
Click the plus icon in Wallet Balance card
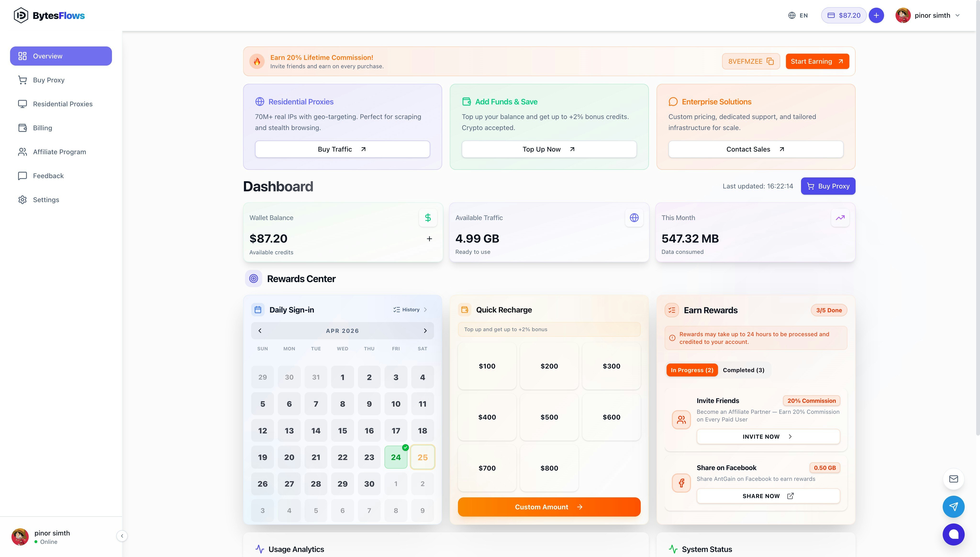tap(429, 239)
